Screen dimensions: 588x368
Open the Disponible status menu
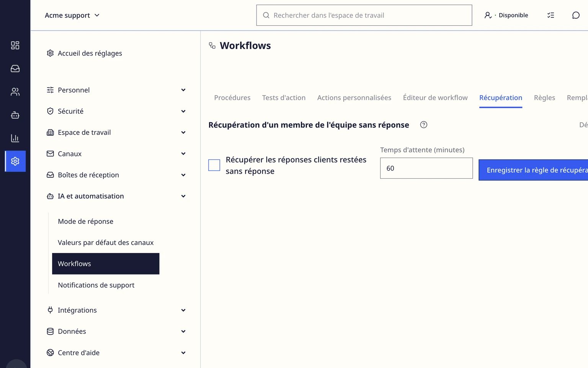tap(506, 15)
